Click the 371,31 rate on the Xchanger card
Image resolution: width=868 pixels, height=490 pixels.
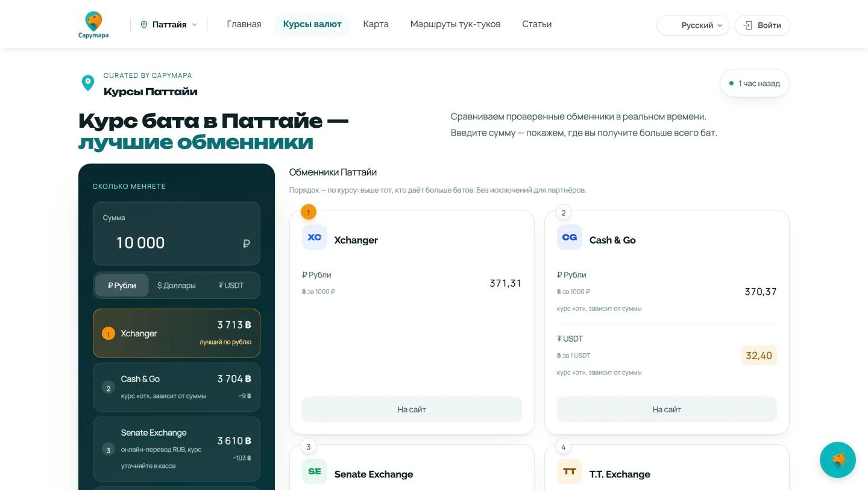point(506,283)
